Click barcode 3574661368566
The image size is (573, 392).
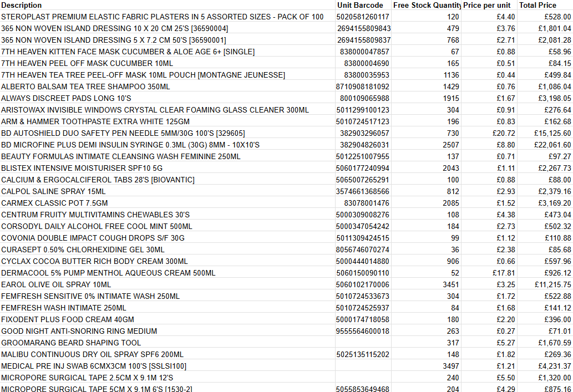point(363,192)
